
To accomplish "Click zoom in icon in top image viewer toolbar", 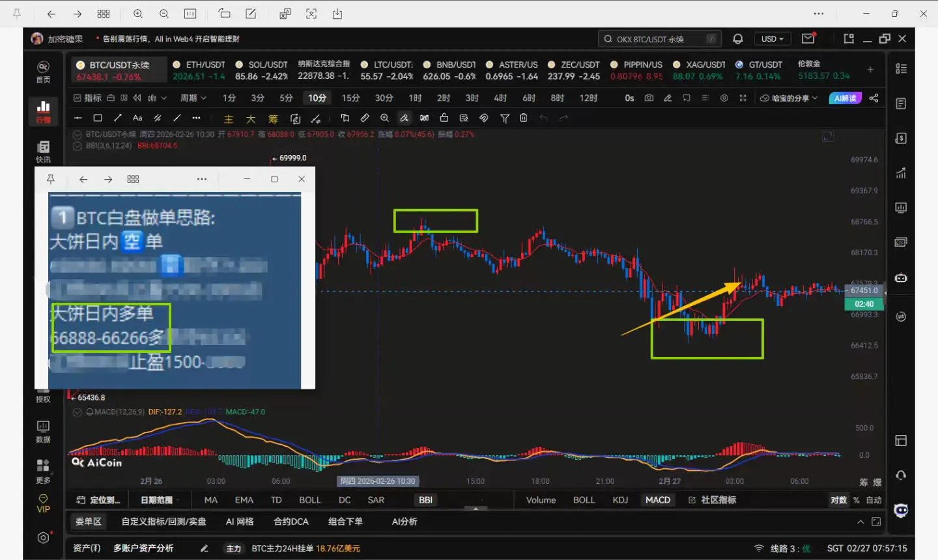I will coord(138,14).
